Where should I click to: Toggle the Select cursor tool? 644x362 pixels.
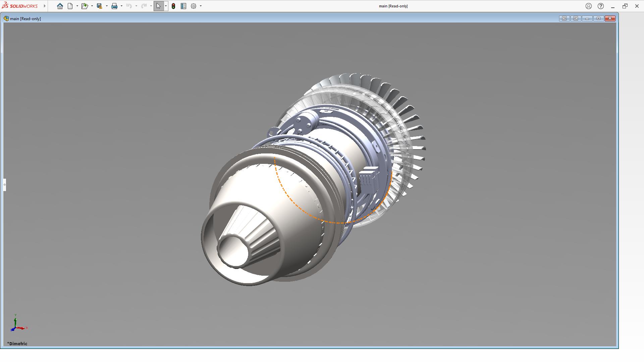(x=158, y=6)
